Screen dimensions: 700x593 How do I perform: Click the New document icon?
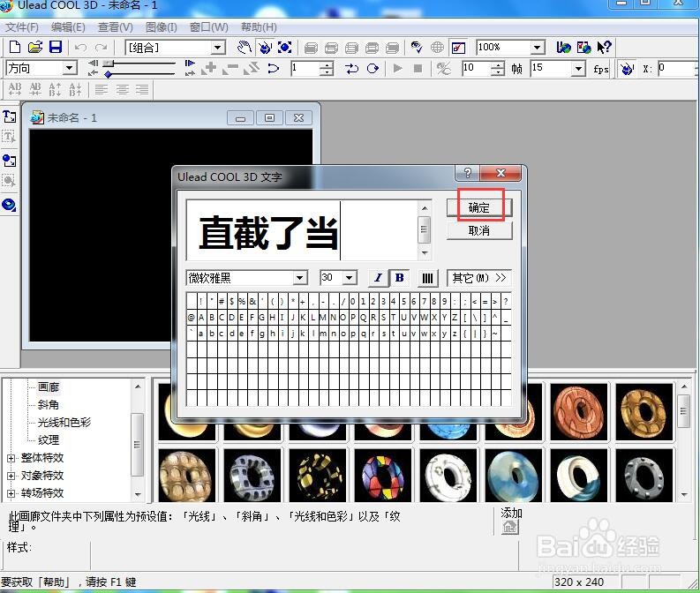click(15, 47)
